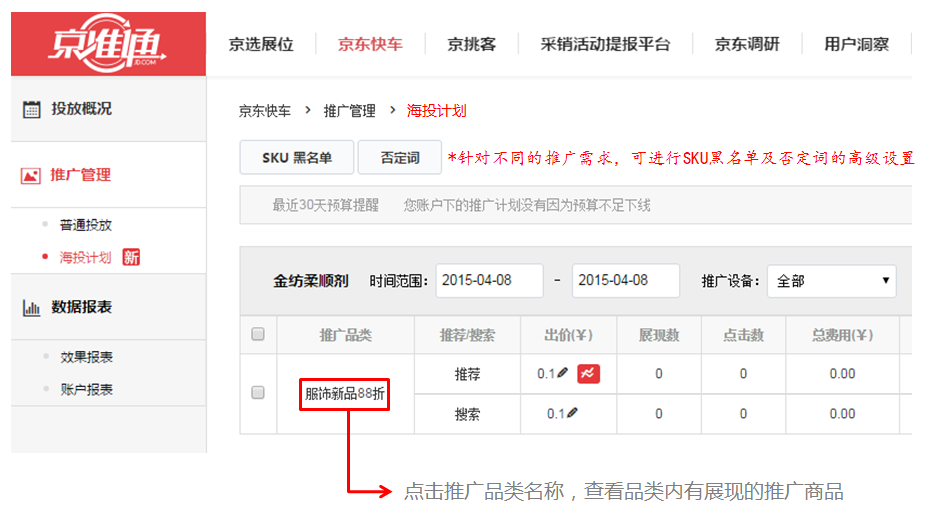Open the 京东调研 tab
Viewport: 925px width, 515px height.
point(747,44)
